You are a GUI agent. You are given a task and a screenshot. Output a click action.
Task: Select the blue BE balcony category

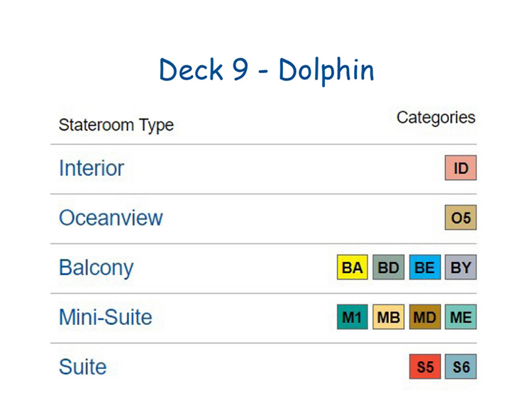(x=425, y=267)
